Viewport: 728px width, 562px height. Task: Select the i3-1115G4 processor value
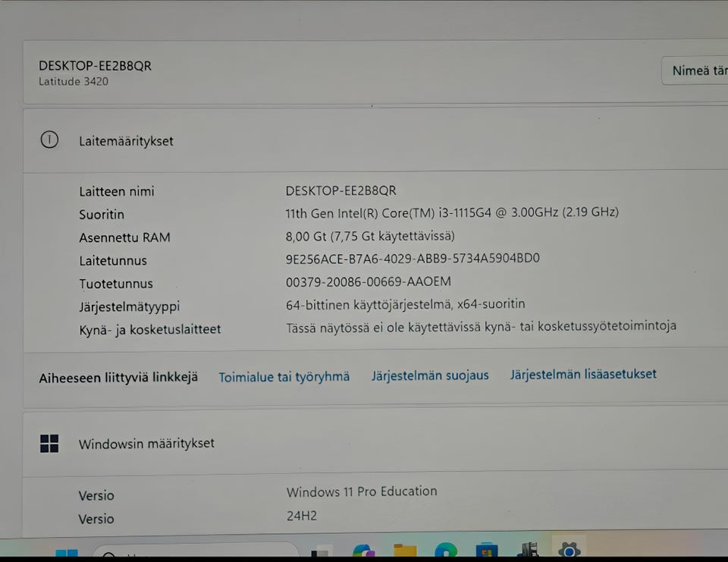pos(452,212)
